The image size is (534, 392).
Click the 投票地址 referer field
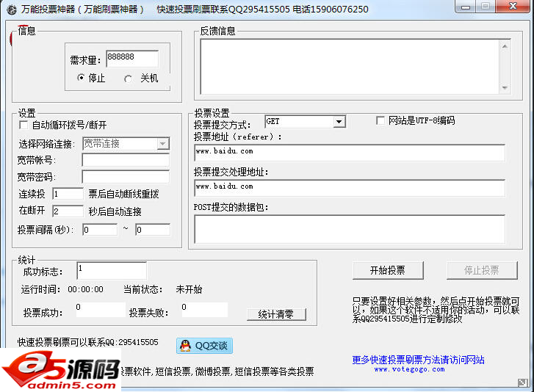click(x=350, y=153)
